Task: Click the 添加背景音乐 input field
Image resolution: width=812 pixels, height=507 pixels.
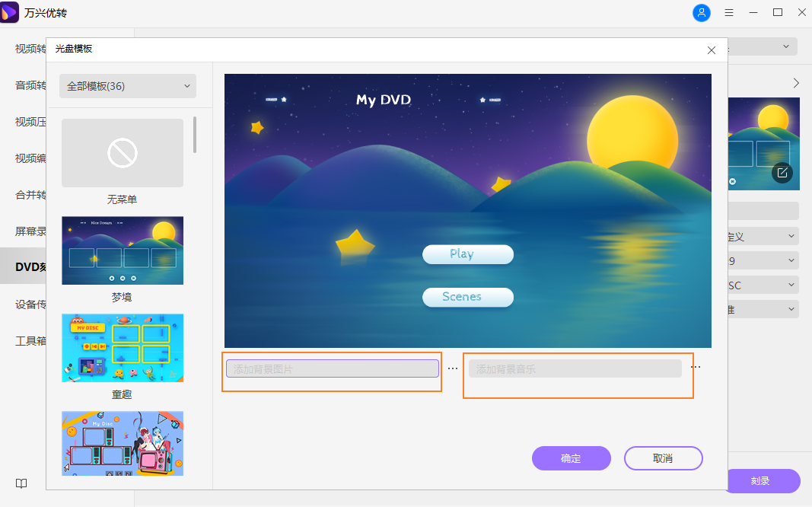Action: (x=575, y=369)
